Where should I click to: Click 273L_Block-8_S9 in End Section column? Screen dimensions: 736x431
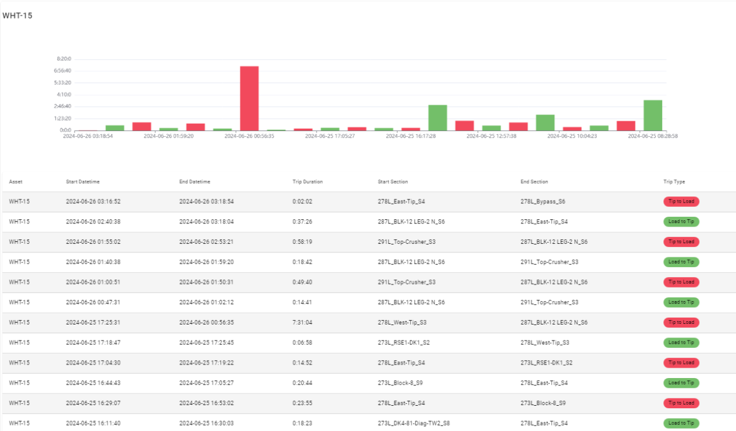pyautogui.click(x=543, y=403)
